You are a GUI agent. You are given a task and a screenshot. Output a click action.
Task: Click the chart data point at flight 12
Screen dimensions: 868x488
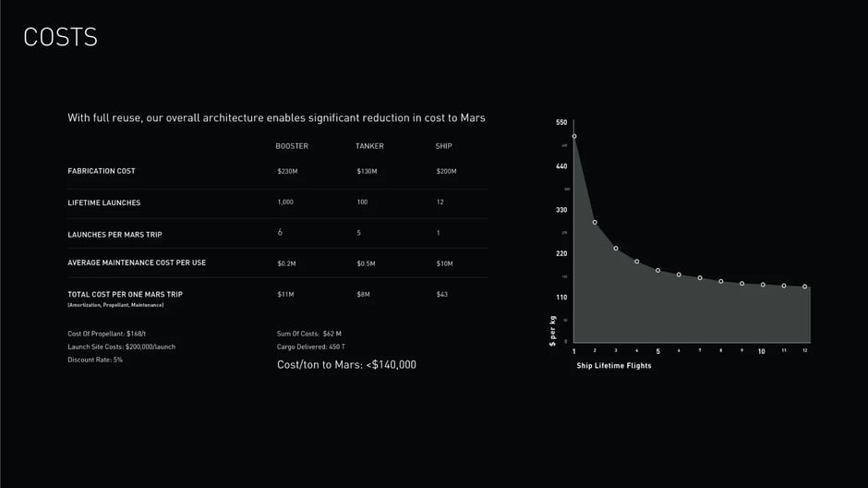coord(805,287)
